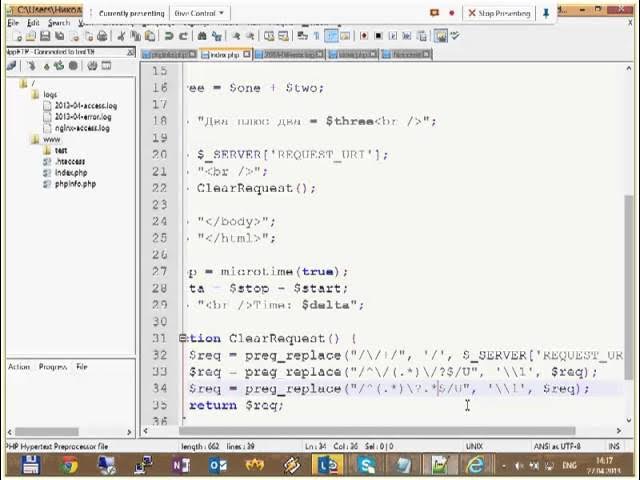This screenshot has width=640, height=480.
Task: Click the Progress column header
Action: (53, 367)
